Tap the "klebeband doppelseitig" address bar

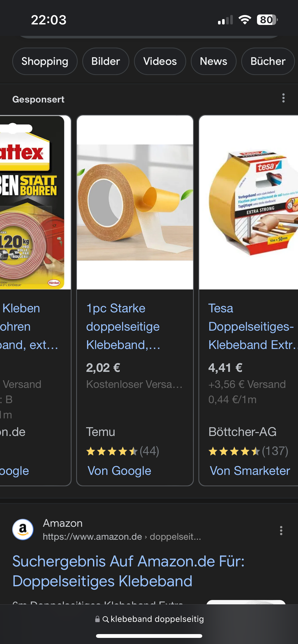[149, 619]
